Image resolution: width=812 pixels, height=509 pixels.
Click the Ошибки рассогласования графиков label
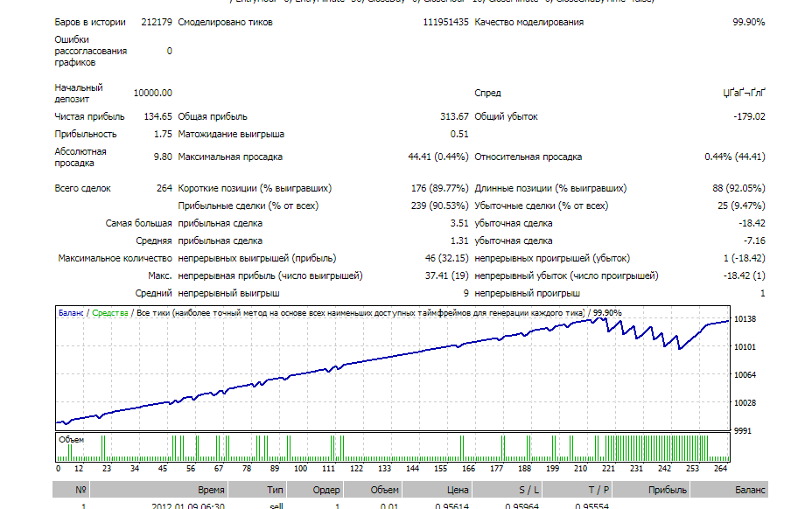(91, 51)
